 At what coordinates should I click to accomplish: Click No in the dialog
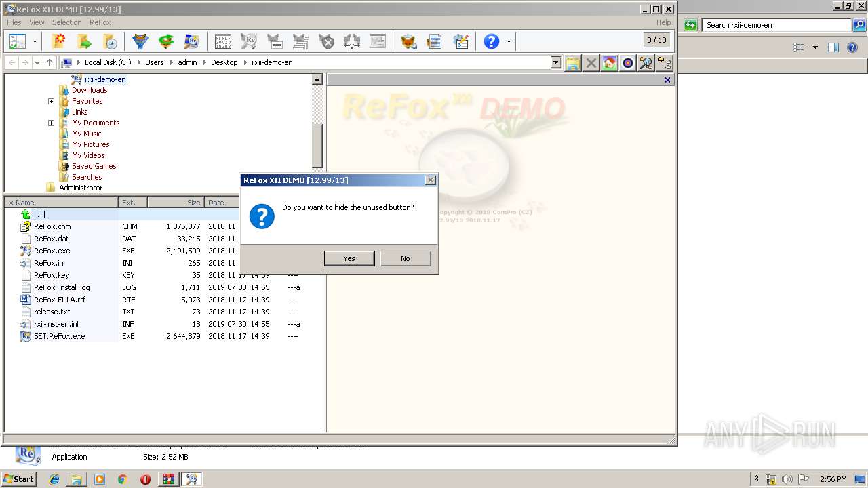406,258
